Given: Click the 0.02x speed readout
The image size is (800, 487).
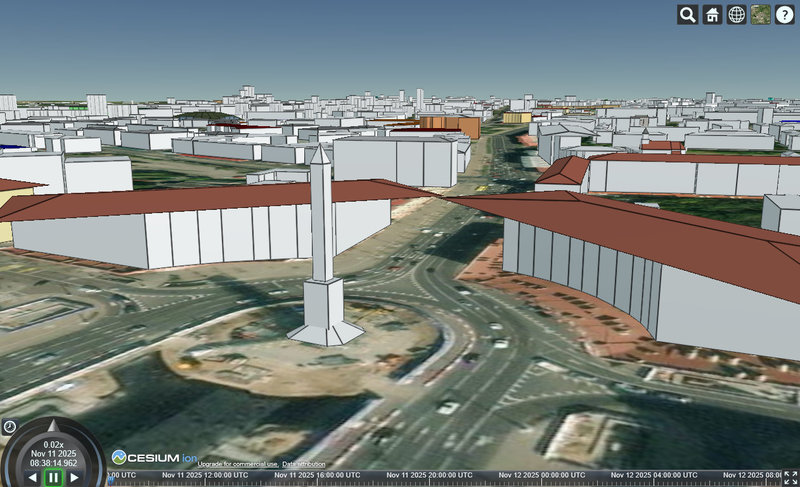Looking at the screenshot, I should (53, 444).
